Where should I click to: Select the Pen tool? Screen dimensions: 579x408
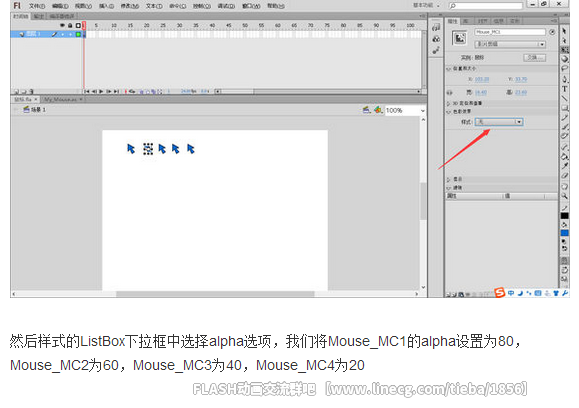[565, 79]
